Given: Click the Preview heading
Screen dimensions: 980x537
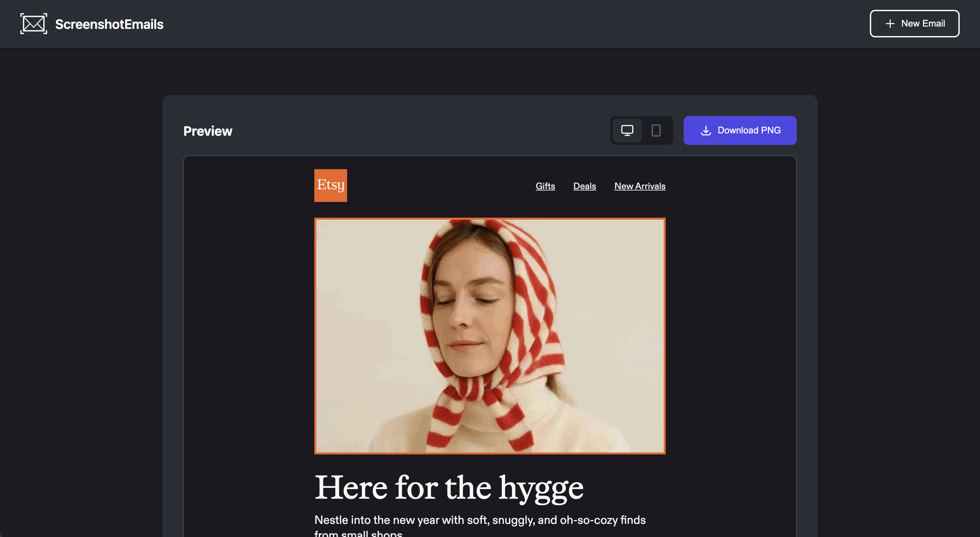Looking at the screenshot, I should click(208, 131).
